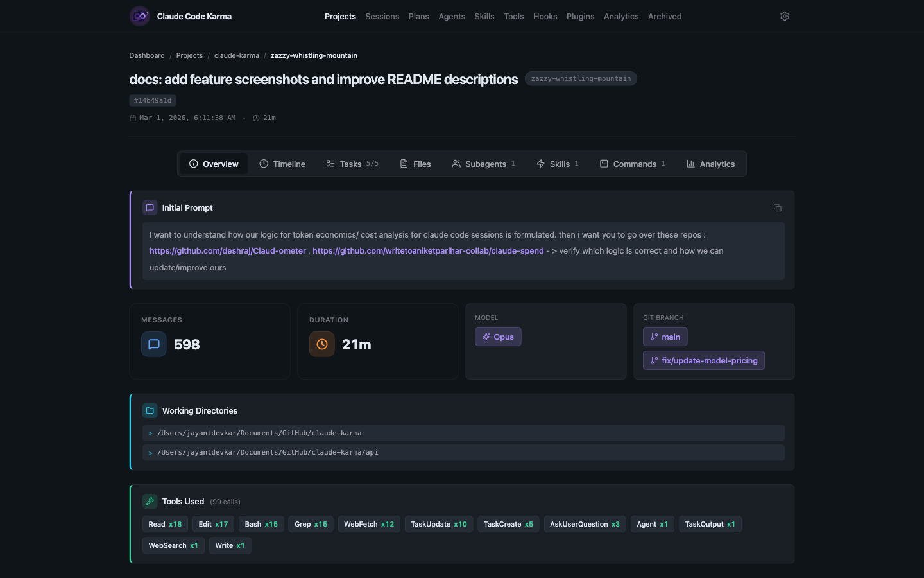Click the #14b49a1d commit hash badge
924x578 pixels.
coord(153,100)
